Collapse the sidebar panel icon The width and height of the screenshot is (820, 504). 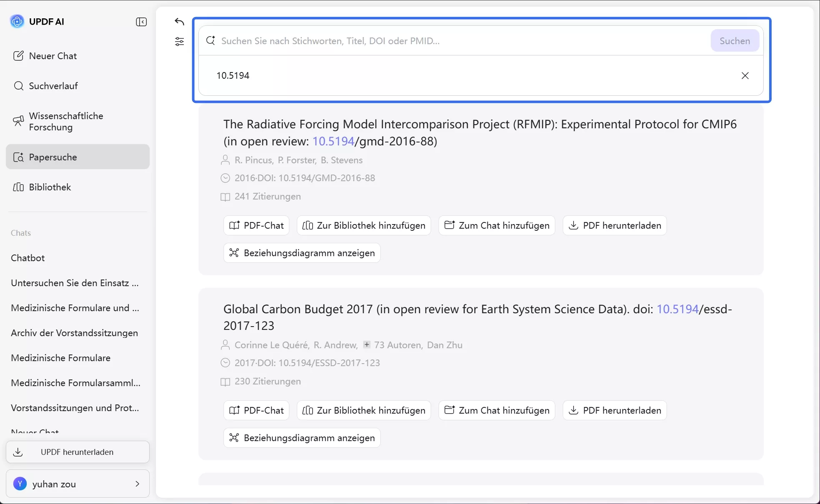[141, 22]
